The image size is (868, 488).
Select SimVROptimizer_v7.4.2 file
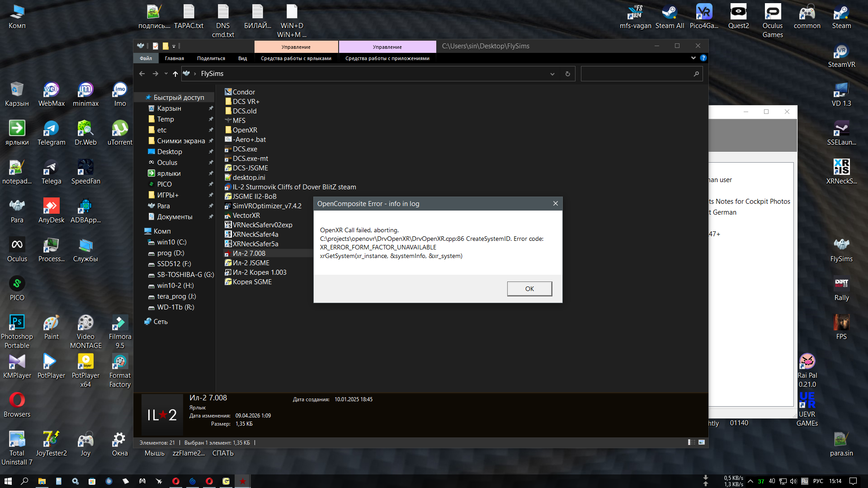(x=263, y=206)
